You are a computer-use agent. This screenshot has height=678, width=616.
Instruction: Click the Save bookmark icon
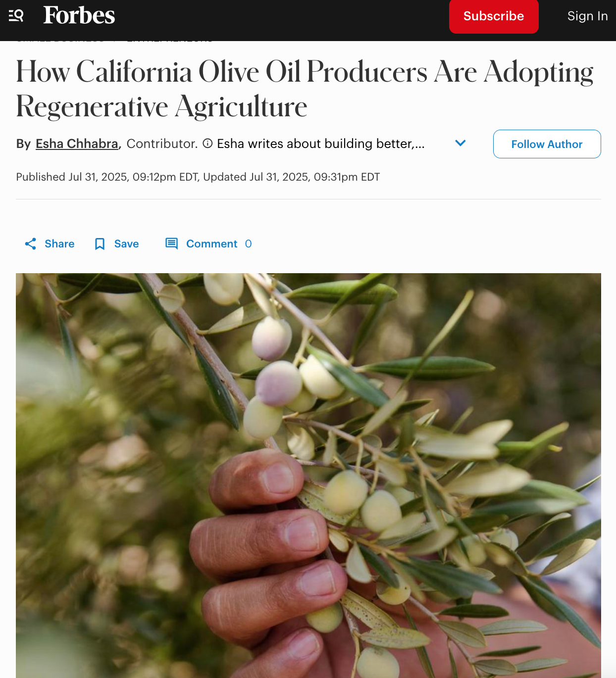(100, 244)
